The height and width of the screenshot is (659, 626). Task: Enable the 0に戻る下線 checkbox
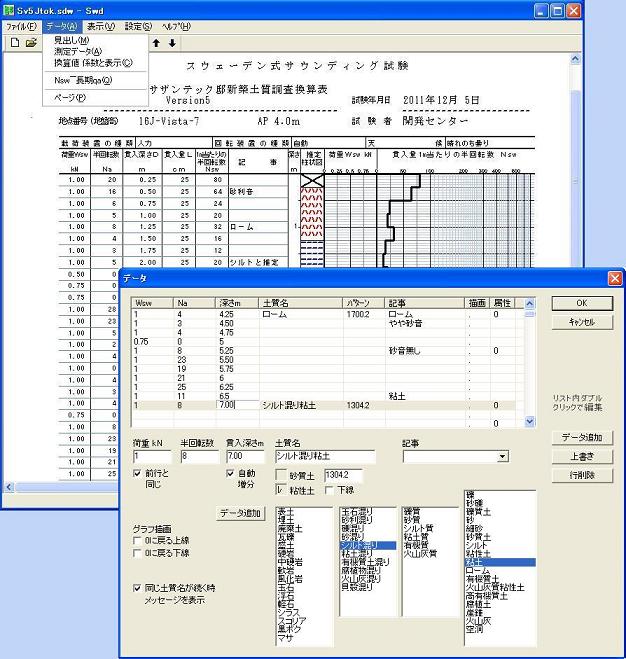coord(137,553)
